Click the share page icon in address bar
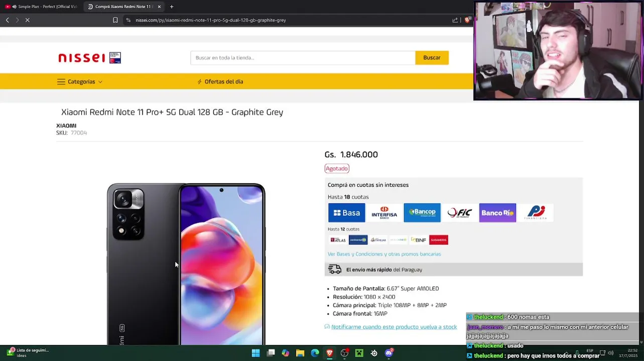 coord(455,20)
